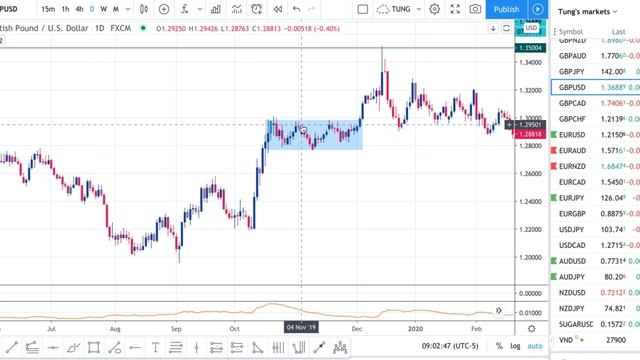Expand the time interval dropdown arrow

(x=128, y=9)
